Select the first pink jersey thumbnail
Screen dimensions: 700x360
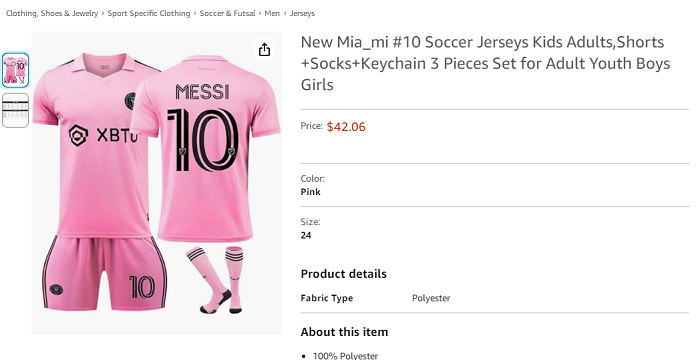click(x=16, y=70)
